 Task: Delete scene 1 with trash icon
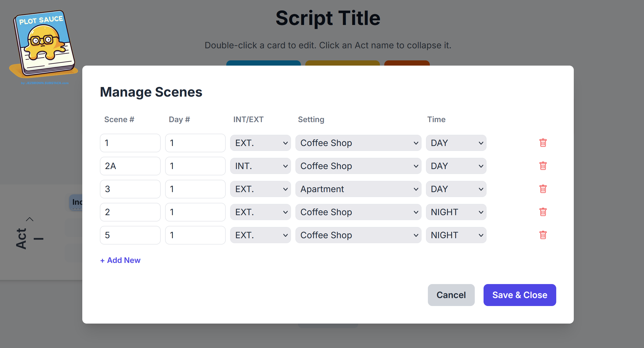click(543, 143)
